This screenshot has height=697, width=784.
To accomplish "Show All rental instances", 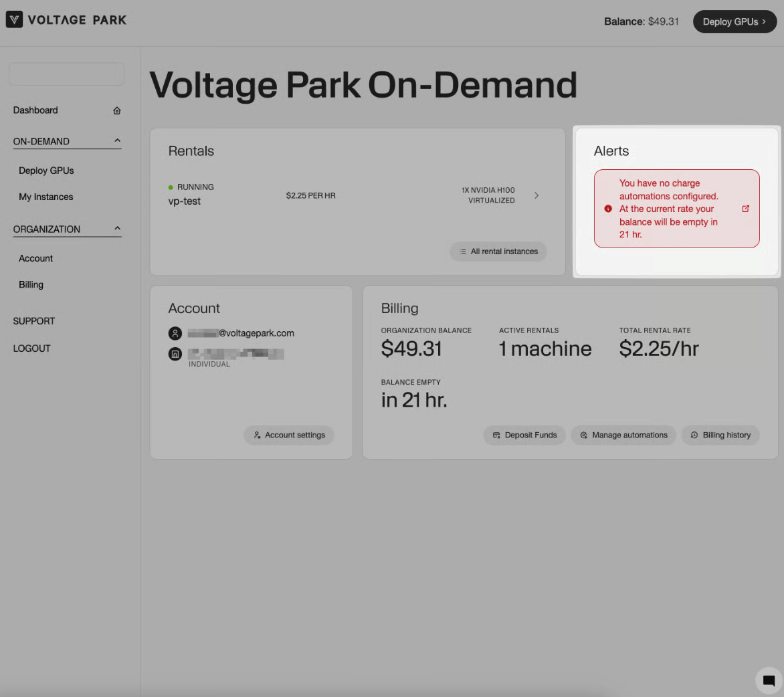I will coord(498,252).
